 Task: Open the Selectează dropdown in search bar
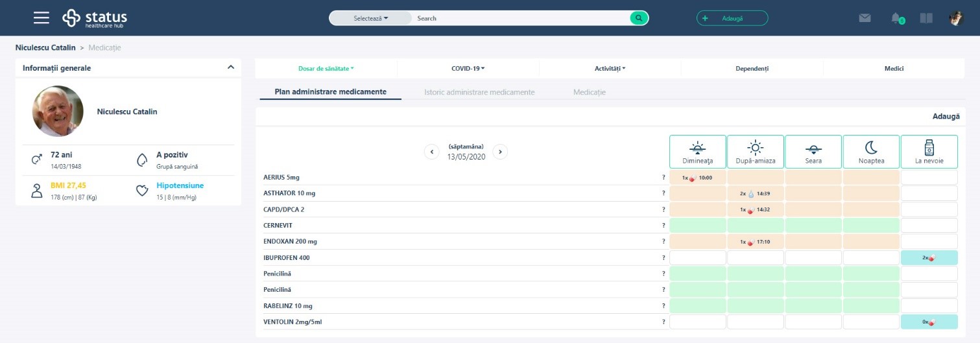[x=370, y=18]
